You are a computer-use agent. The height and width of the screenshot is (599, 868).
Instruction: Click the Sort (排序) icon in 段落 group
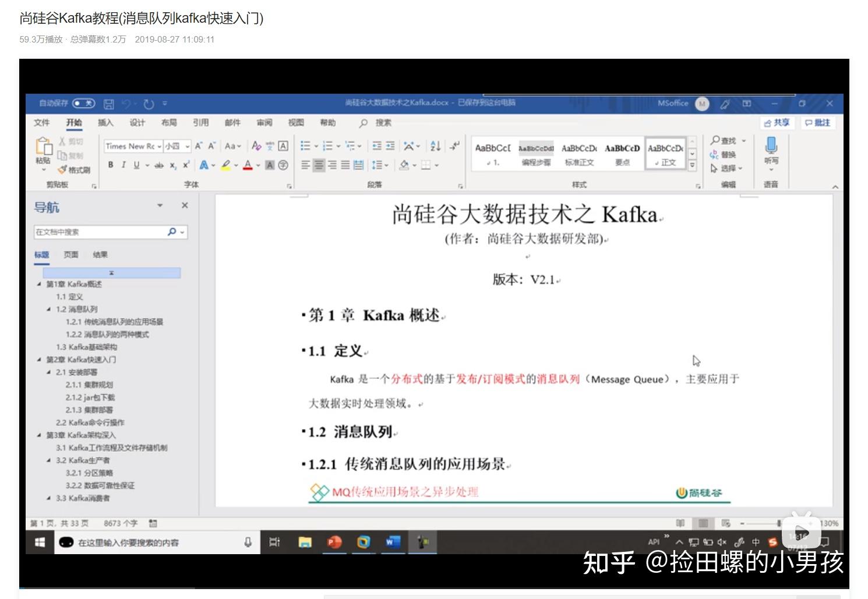pos(433,146)
